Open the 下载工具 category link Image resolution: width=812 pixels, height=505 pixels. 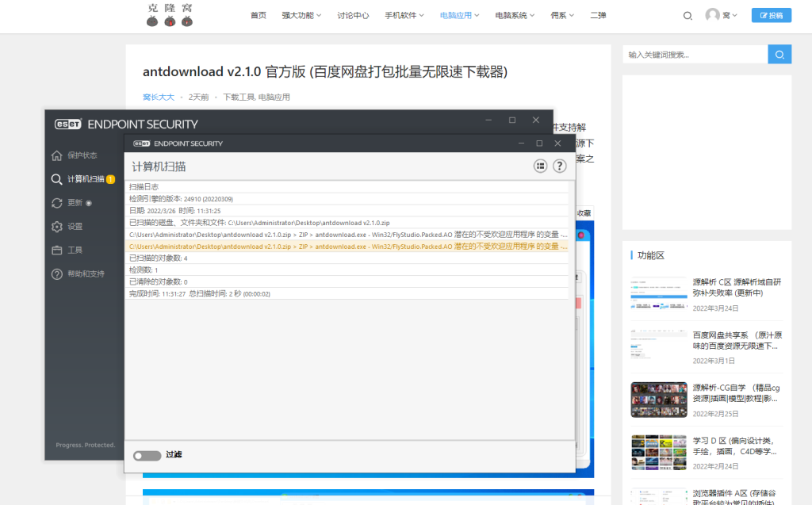click(239, 97)
